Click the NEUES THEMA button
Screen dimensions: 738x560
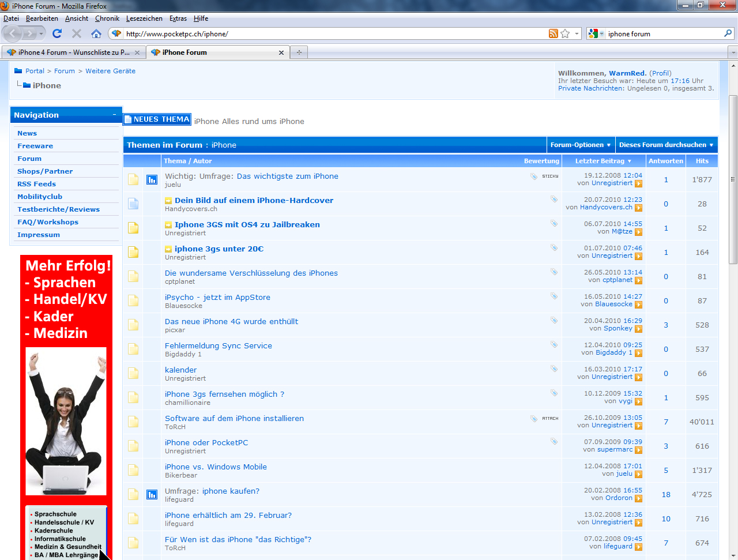[x=157, y=119]
